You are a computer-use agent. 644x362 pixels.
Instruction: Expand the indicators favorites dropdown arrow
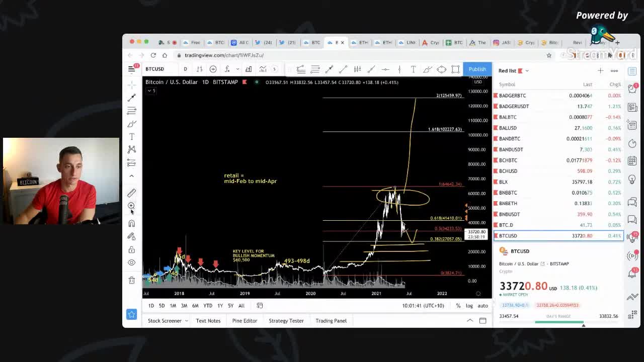click(x=237, y=69)
